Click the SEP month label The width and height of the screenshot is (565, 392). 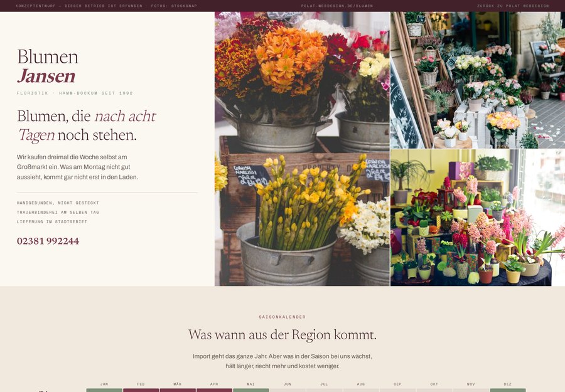[397, 384]
